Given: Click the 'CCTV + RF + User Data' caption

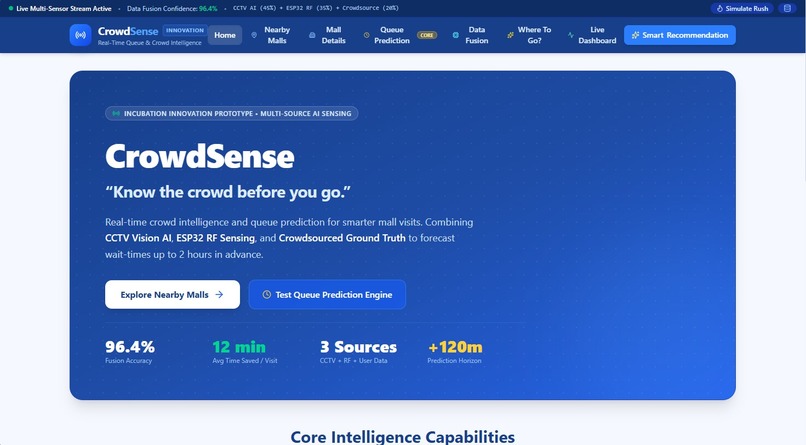Looking at the screenshot, I should (x=354, y=361).
